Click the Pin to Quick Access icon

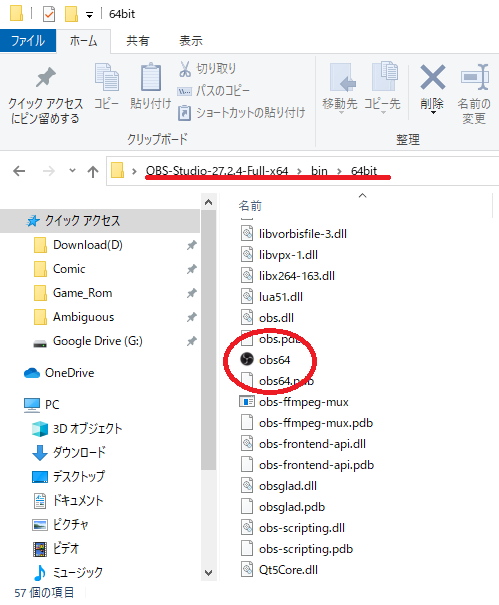click(46, 77)
